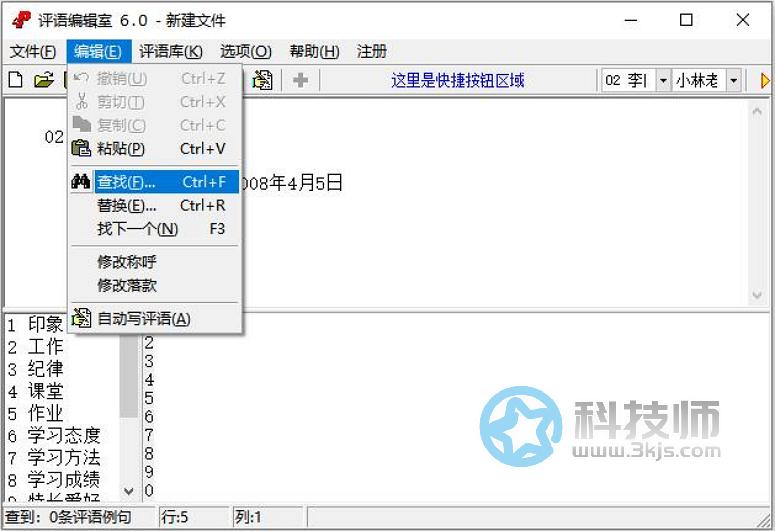Screen dimensions: 775x531
Task: Click the orange arrow icon at toolbar end
Action: point(765,80)
